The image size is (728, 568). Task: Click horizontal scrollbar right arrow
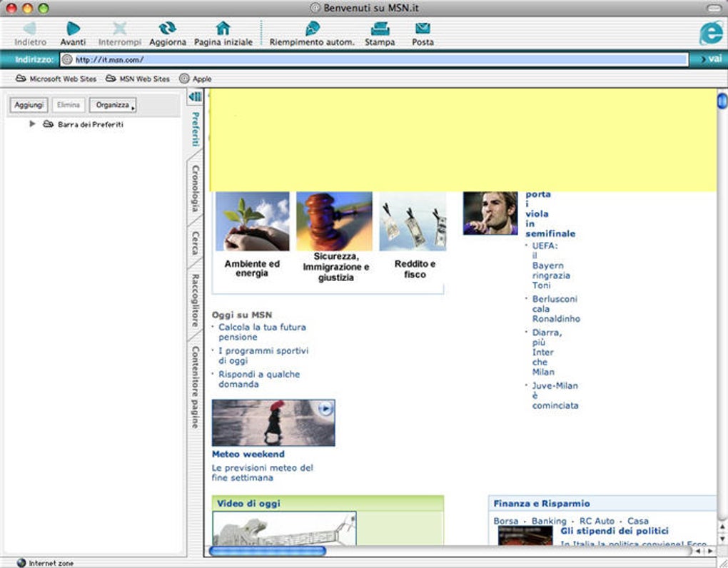click(x=710, y=551)
